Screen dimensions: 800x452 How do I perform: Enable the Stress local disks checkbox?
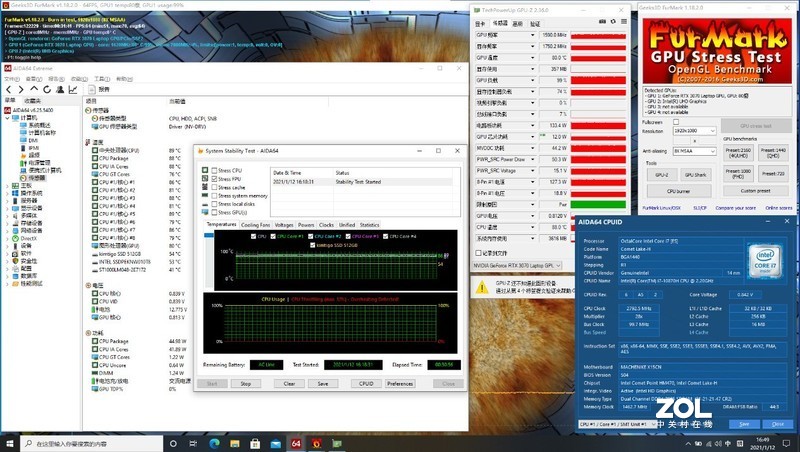tap(214, 204)
